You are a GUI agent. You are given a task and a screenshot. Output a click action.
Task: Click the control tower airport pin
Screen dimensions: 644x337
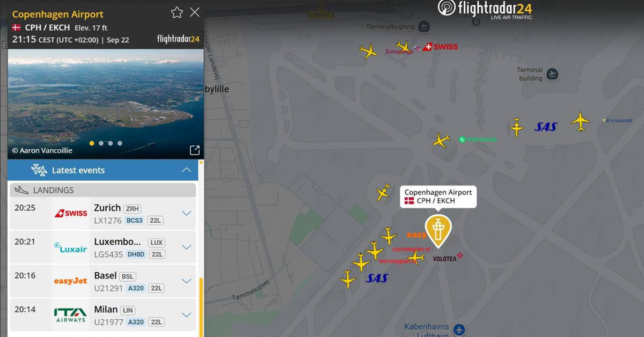(x=438, y=230)
